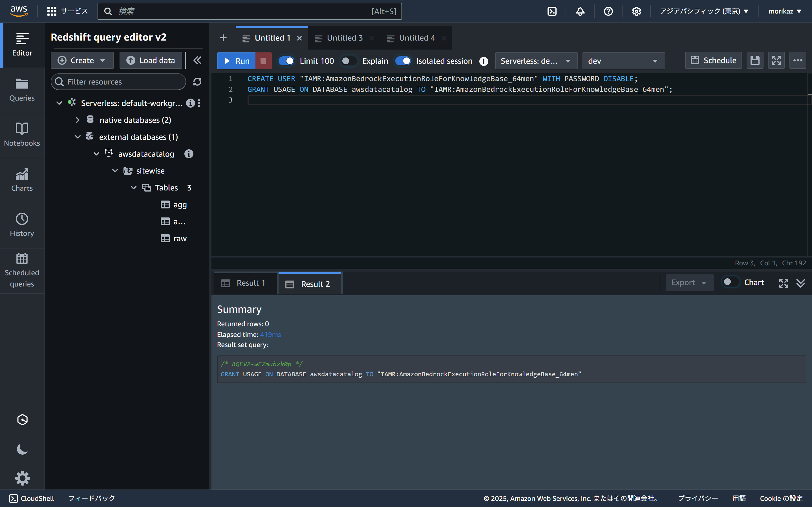Collapse the resource side panel
This screenshot has height=507, width=812.
tap(197, 60)
